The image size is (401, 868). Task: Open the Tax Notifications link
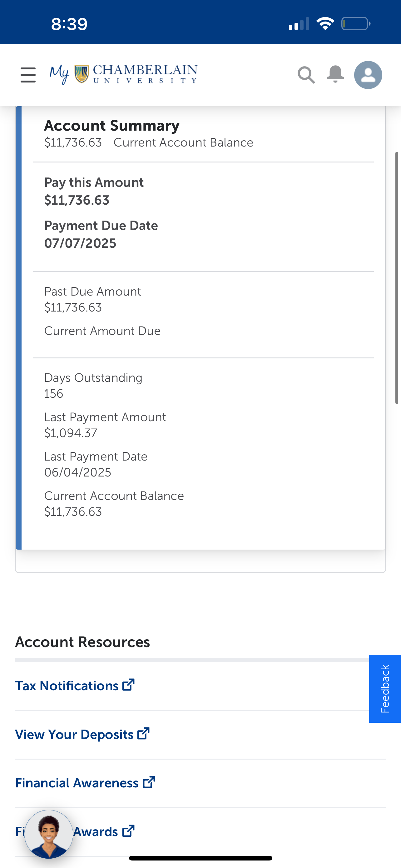[67, 686]
